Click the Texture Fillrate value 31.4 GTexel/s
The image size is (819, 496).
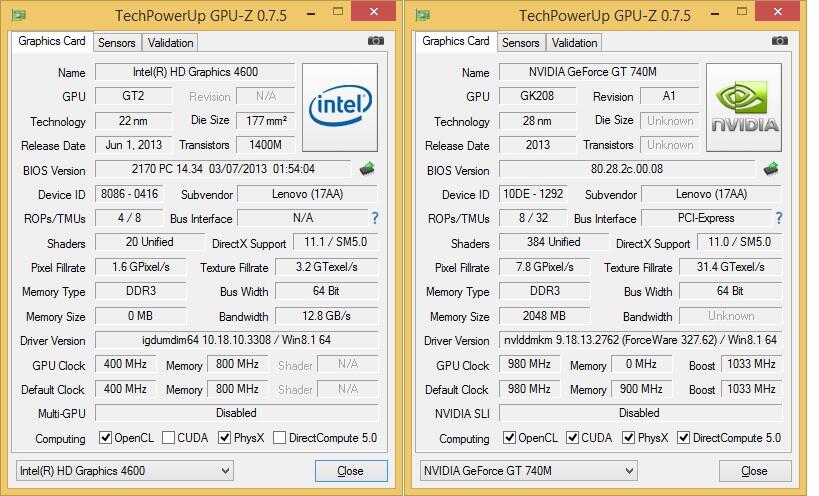coord(731,267)
